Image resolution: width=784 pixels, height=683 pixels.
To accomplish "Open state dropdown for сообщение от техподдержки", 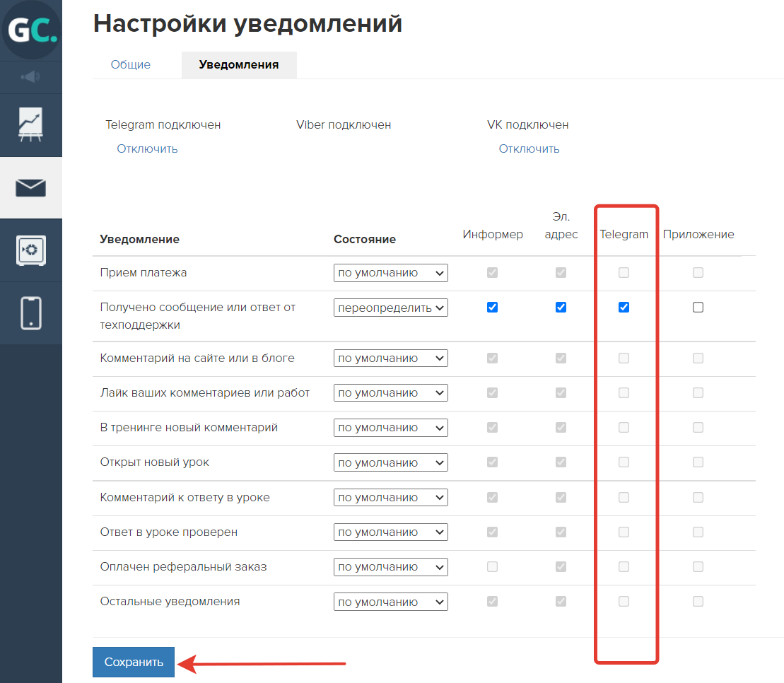I will click(390, 308).
